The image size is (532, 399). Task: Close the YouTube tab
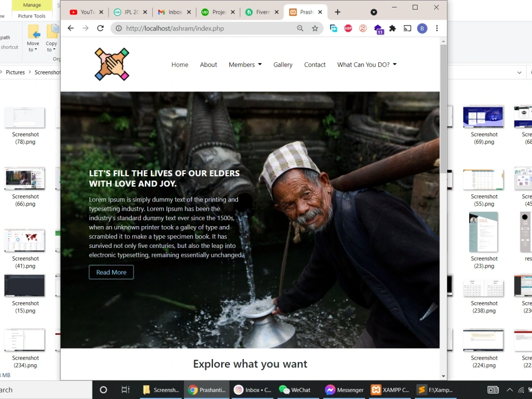coord(101,12)
